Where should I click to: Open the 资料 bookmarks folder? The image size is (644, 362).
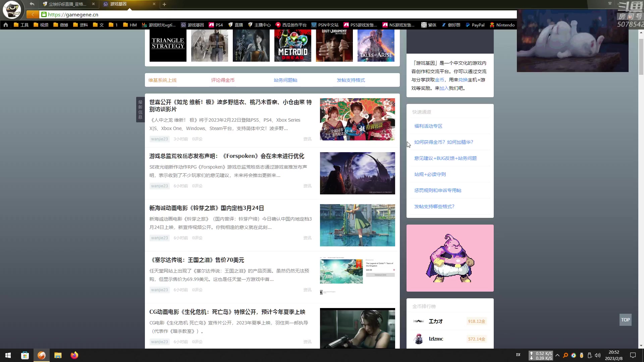click(80, 25)
